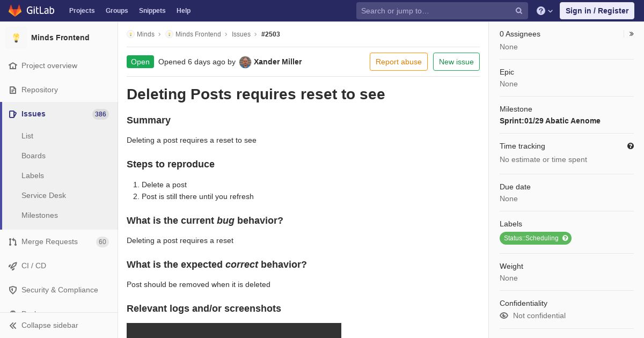Open the Boards submenu item
Image resolution: width=644 pixels, height=338 pixels.
33,156
